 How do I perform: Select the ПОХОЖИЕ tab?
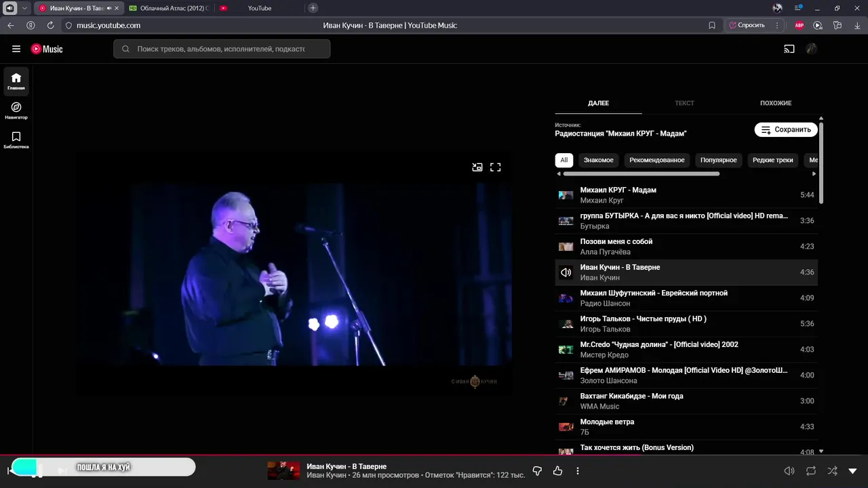776,103
